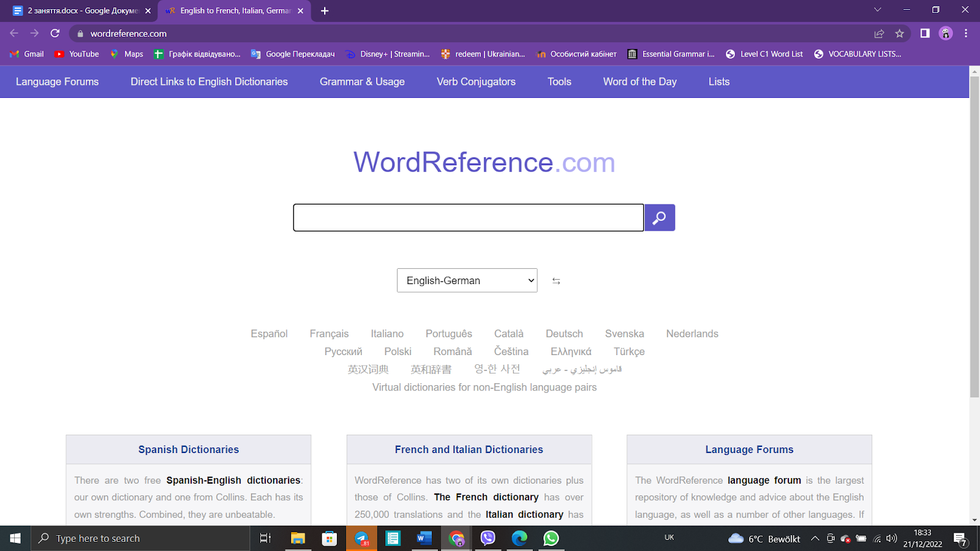Image resolution: width=980 pixels, height=551 pixels.
Task: Open English-German dictionary dropdown
Action: click(467, 280)
